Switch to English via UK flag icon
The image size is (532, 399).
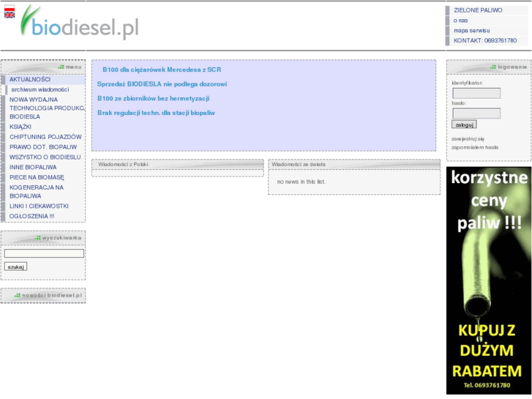pos(10,15)
